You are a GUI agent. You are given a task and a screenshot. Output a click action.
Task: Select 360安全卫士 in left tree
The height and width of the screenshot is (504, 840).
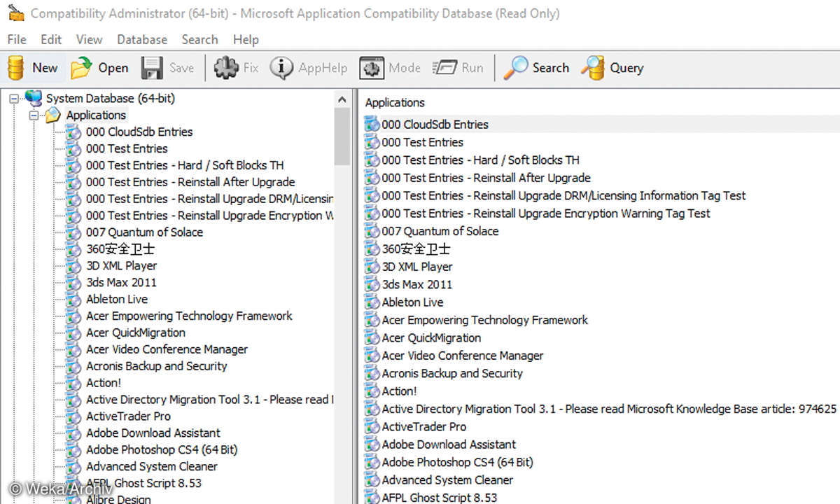click(120, 249)
